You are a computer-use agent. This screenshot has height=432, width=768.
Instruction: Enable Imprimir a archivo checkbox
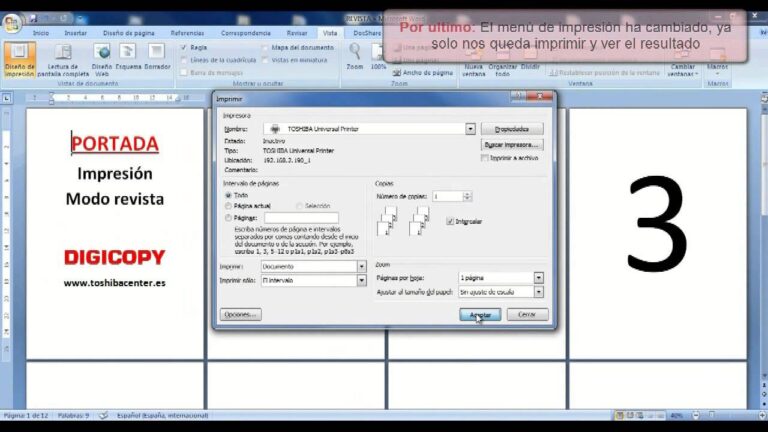coord(484,158)
